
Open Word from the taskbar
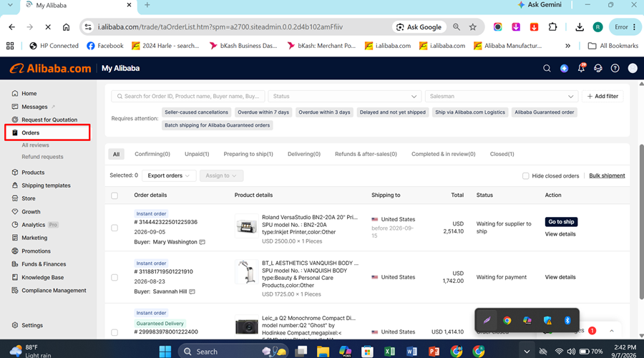[x=411, y=351]
